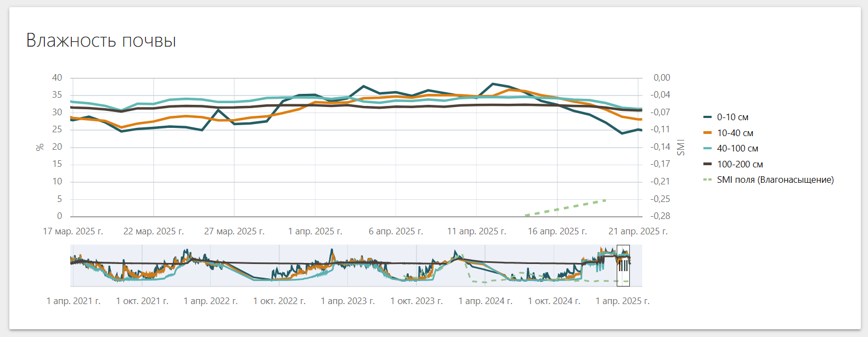The height and width of the screenshot is (337, 868).
Task: Hide the 100-200 см series via its label
Action: point(740,165)
